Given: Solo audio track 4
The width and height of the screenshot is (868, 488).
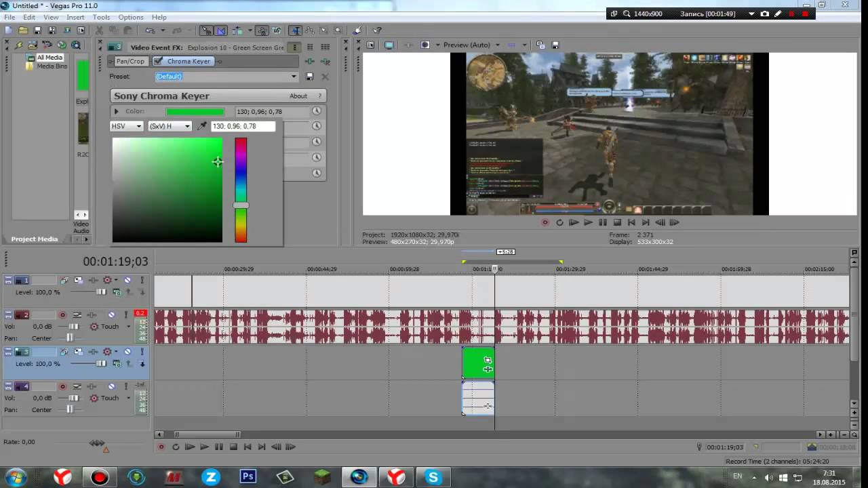Looking at the screenshot, I should (x=125, y=387).
